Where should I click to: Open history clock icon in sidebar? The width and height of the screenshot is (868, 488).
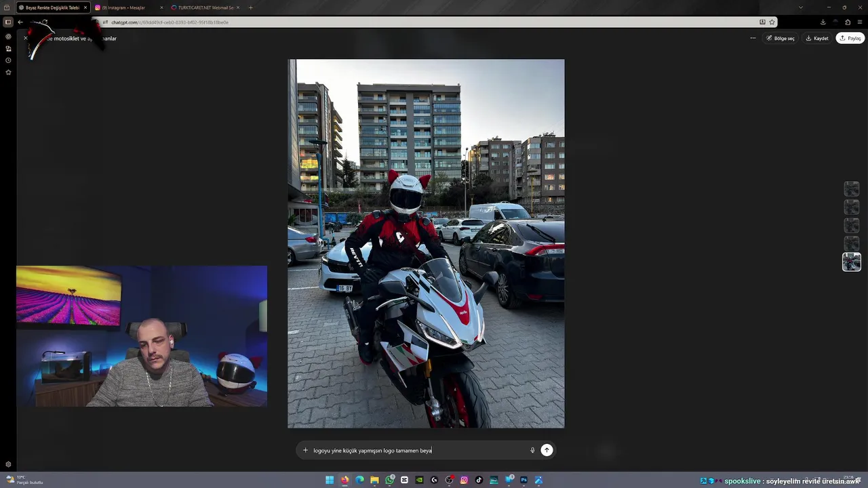pyautogui.click(x=8, y=60)
